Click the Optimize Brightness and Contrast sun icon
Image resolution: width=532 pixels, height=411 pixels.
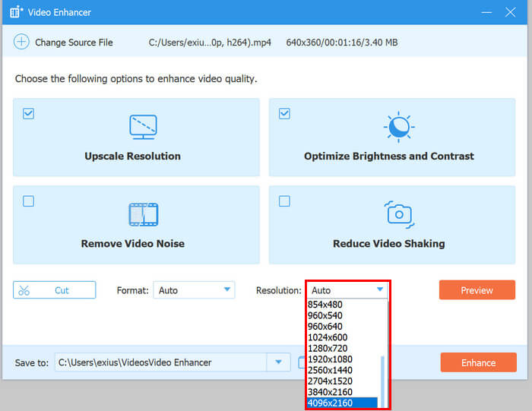[398, 127]
